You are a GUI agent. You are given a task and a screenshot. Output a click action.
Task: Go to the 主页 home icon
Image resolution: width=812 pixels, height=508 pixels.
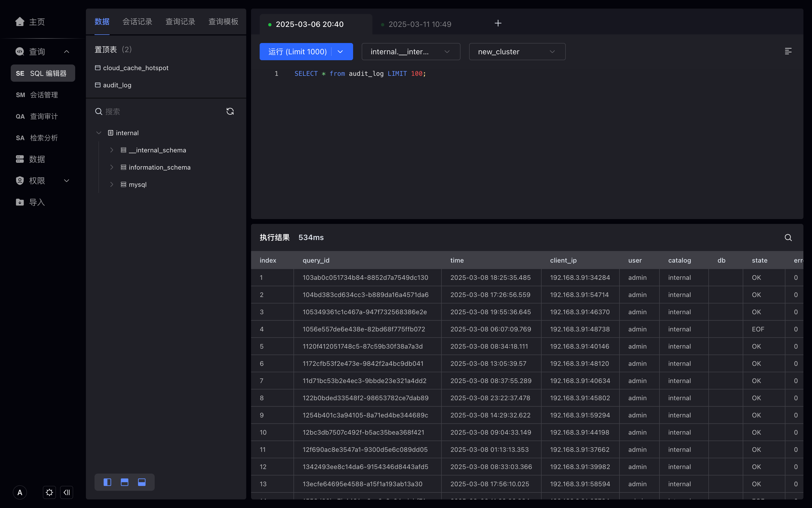tap(20, 22)
